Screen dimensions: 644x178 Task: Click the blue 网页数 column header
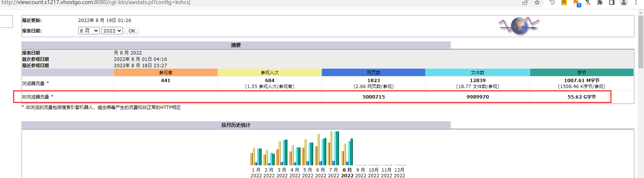(x=373, y=72)
